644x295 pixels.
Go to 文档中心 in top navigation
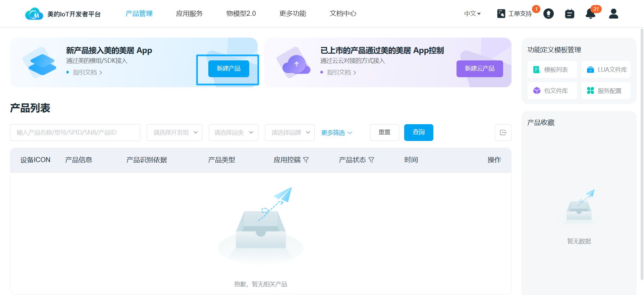[343, 14]
